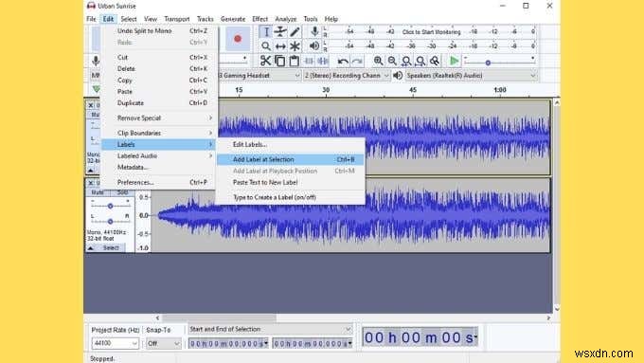Open Preferences... from Edit menu

159,182
